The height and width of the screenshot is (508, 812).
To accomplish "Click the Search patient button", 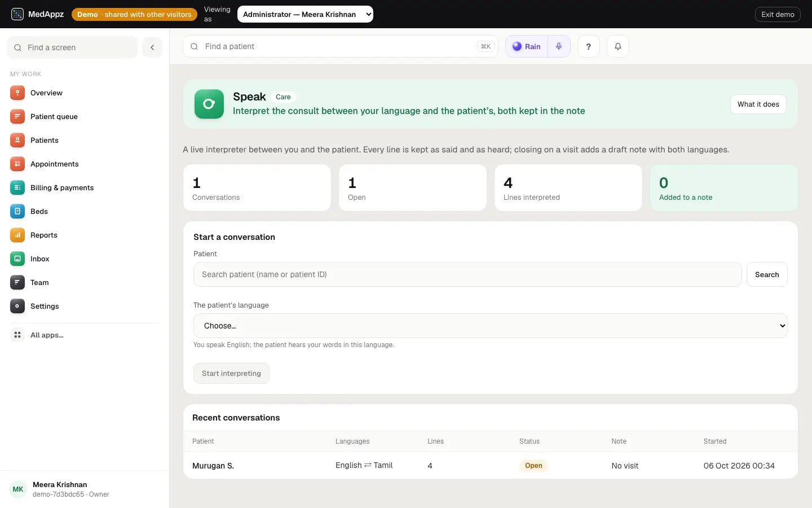I will (767, 274).
